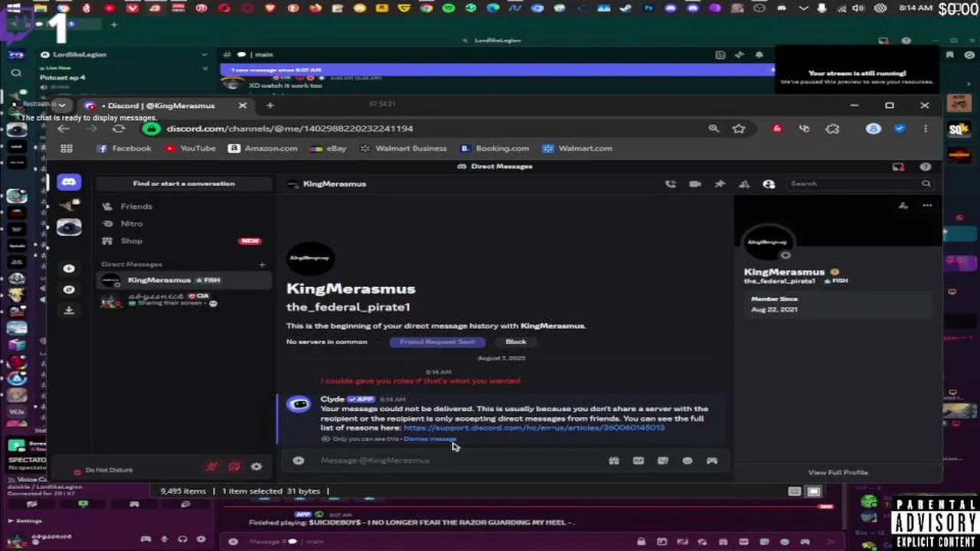The height and width of the screenshot is (551, 980).
Task: Click View Full Profile
Action: 838,472
